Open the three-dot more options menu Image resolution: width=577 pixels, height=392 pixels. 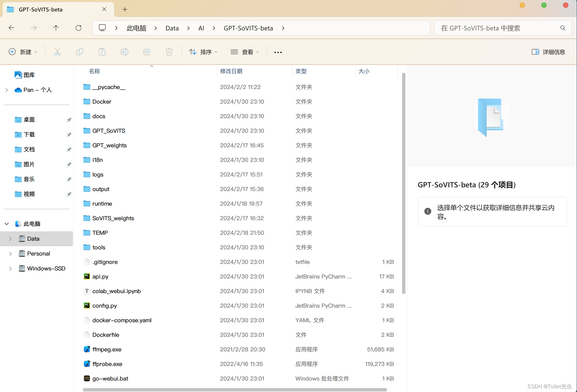(x=278, y=52)
